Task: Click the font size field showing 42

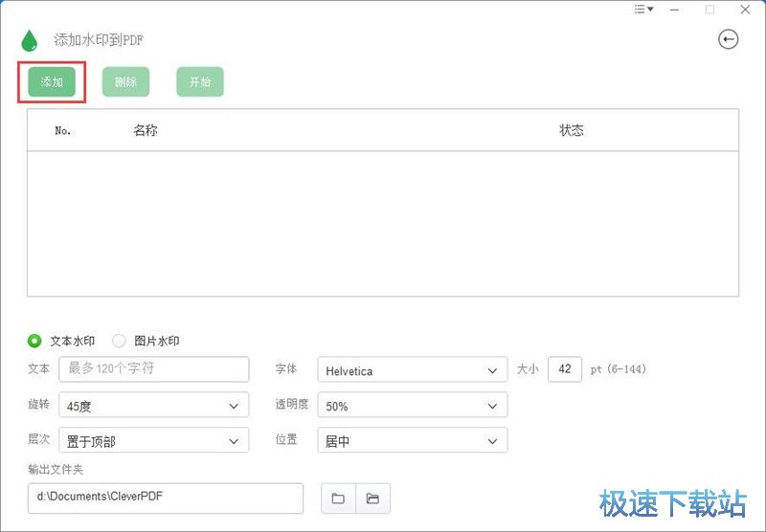Action: tap(565, 369)
